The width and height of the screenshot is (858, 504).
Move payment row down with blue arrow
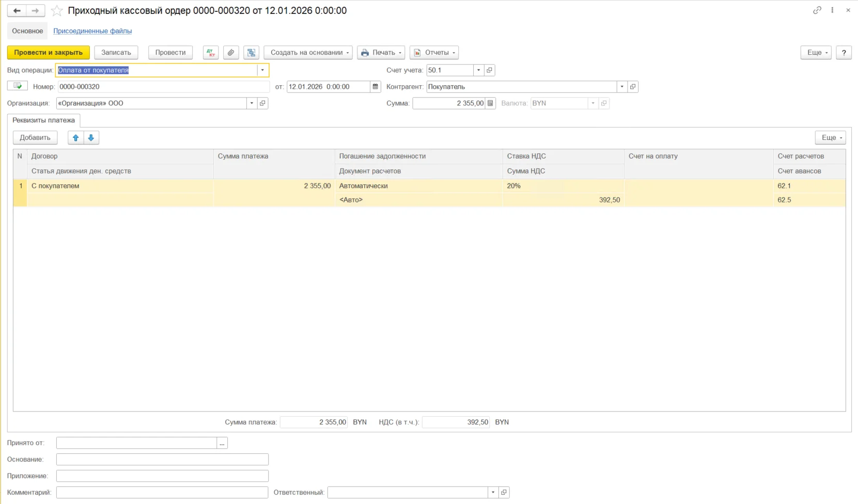pyautogui.click(x=91, y=138)
